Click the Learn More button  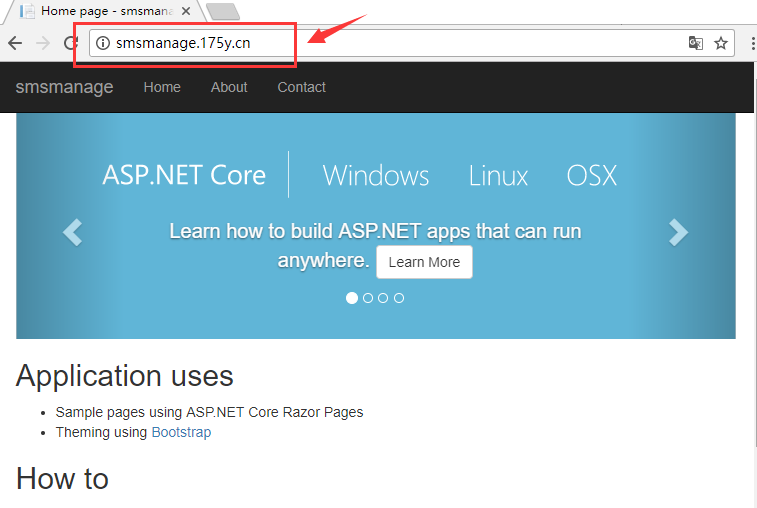(x=424, y=262)
